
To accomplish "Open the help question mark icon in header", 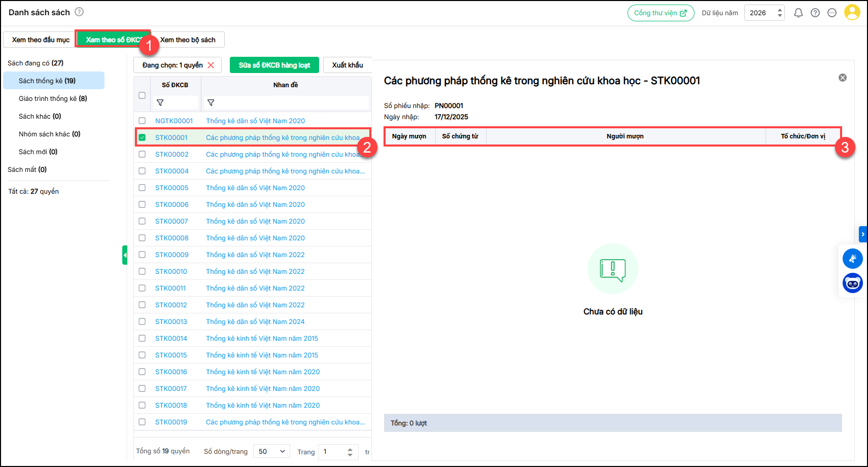I will (815, 13).
